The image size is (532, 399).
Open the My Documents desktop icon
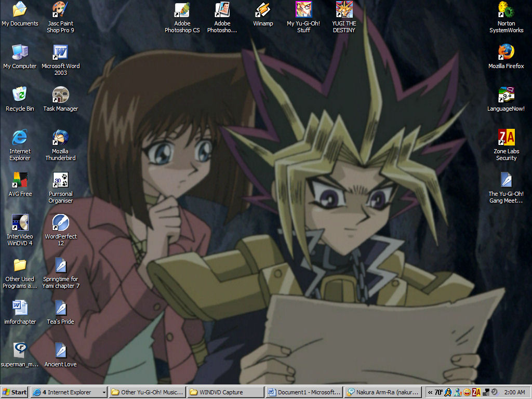point(20,15)
